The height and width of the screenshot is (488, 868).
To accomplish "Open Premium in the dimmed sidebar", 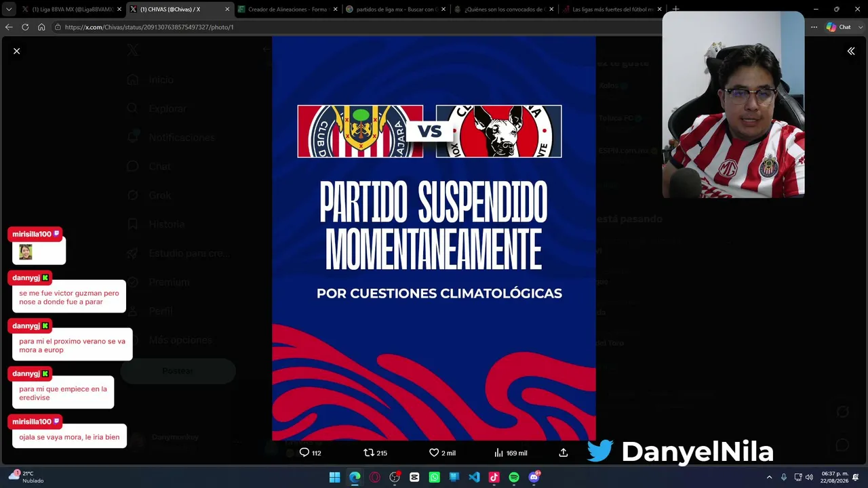I will point(159,282).
